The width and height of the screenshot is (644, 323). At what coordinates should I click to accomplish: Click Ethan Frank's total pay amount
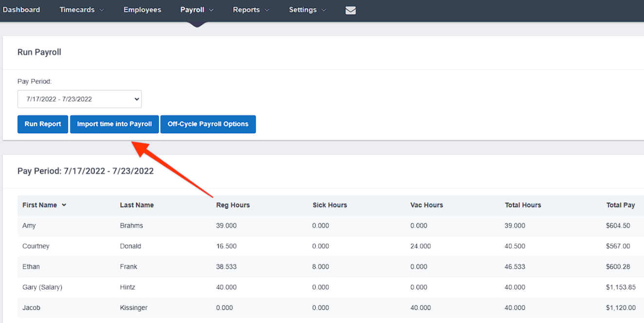[x=618, y=267]
